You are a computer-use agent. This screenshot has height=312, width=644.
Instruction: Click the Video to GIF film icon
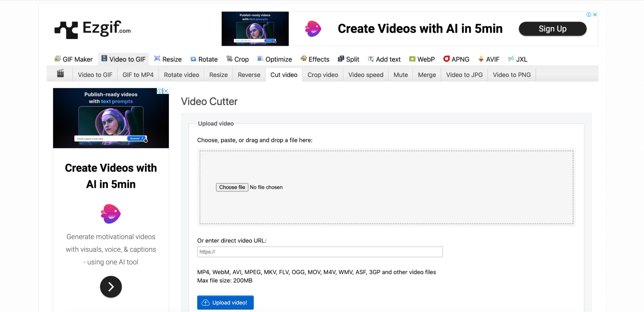pyautogui.click(x=104, y=58)
